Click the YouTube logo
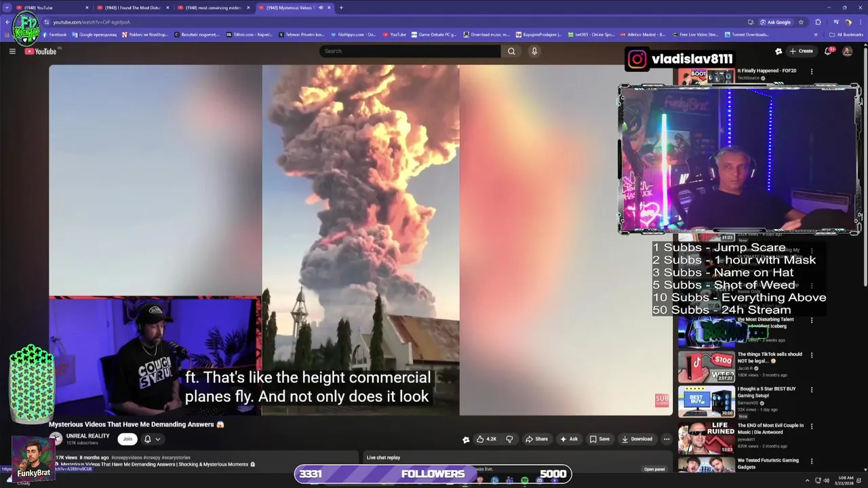The height and width of the screenshot is (488, 868). coord(41,51)
